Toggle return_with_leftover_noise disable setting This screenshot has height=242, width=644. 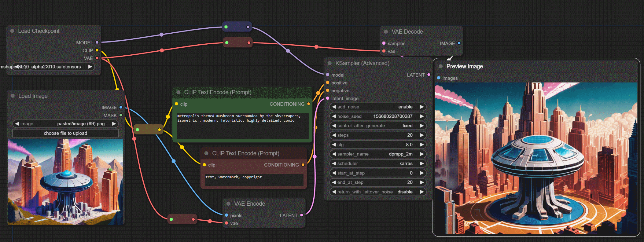click(x=378, y=192)
